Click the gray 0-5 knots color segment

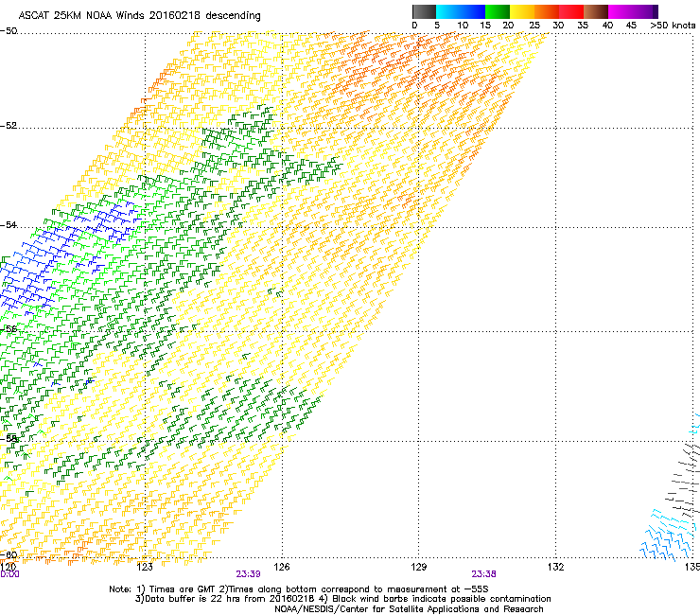pos(424,11)
